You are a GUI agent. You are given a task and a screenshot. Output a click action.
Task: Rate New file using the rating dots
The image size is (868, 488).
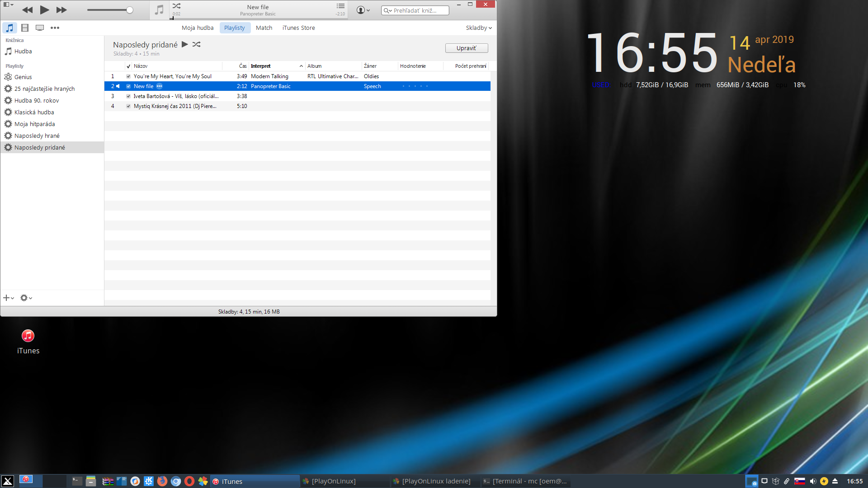(415, 86)
